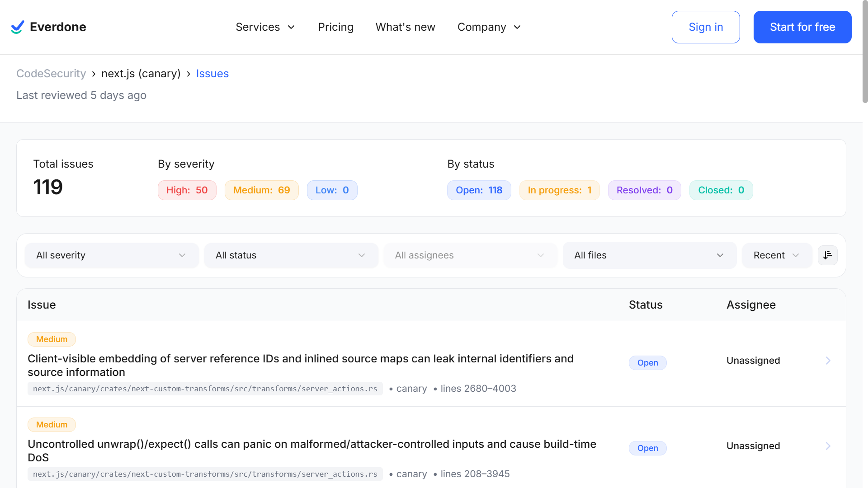Open the All files dropdown

(649, 255)
